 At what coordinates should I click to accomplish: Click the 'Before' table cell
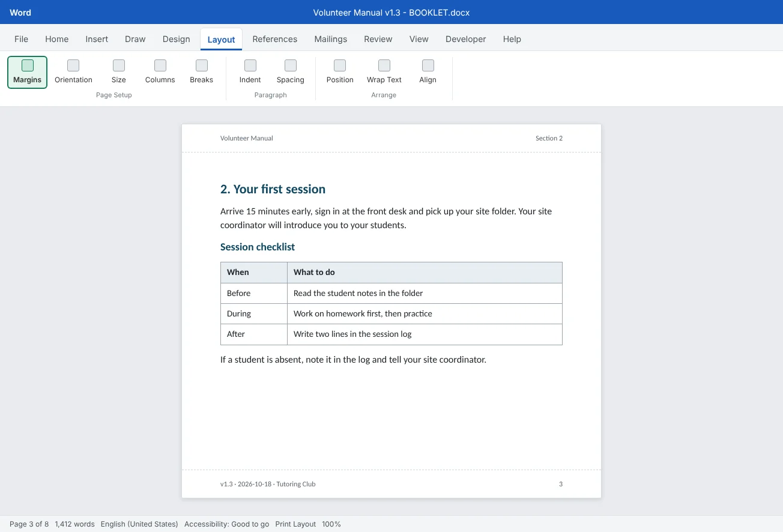coord(254,293)
